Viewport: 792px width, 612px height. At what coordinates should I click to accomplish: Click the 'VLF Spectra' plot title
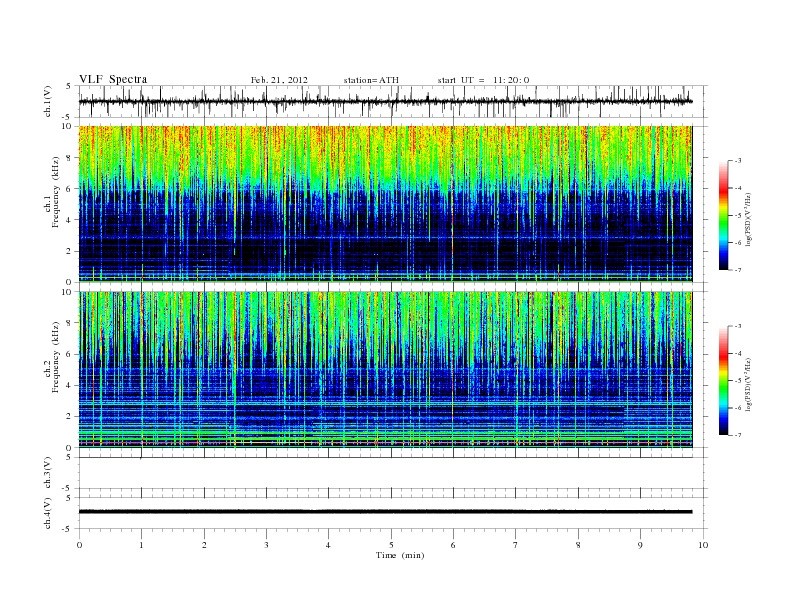tap(113, 79)
